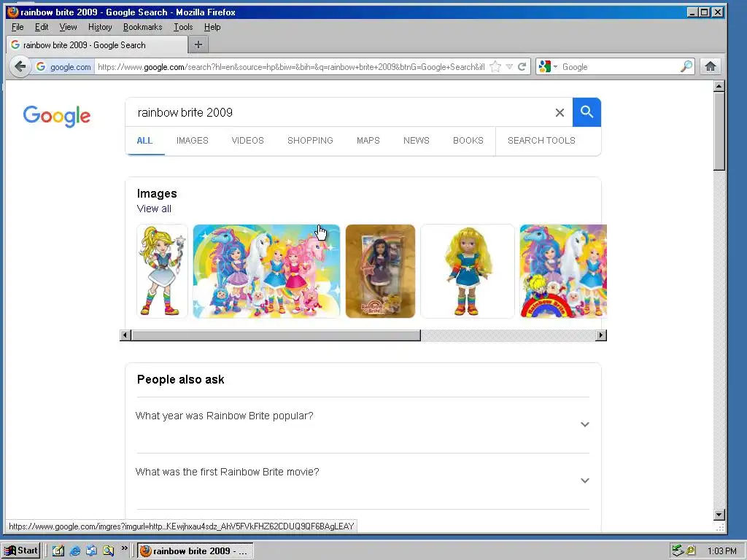
Task: Click the image carousel right scroll arrow
Action: [601, 335]
